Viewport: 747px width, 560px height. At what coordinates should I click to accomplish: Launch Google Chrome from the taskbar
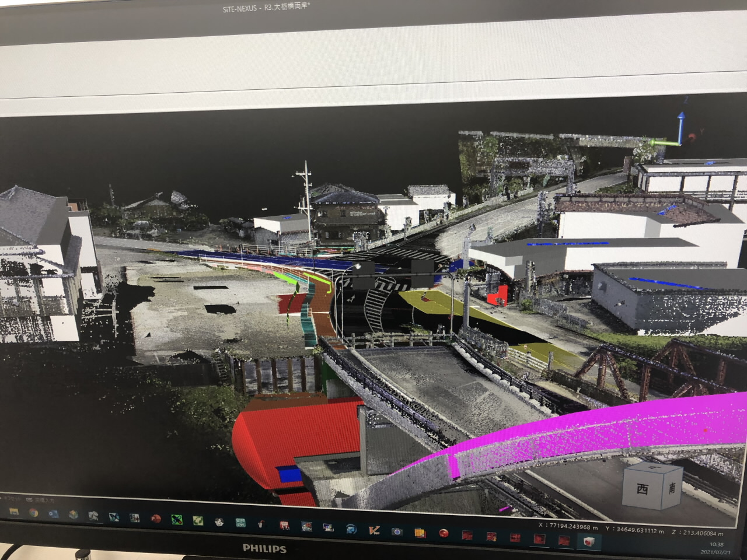33,513
